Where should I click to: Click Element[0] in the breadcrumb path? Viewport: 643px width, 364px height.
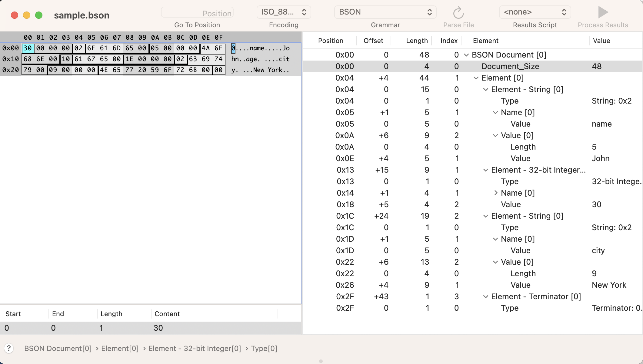pos(120,349)
